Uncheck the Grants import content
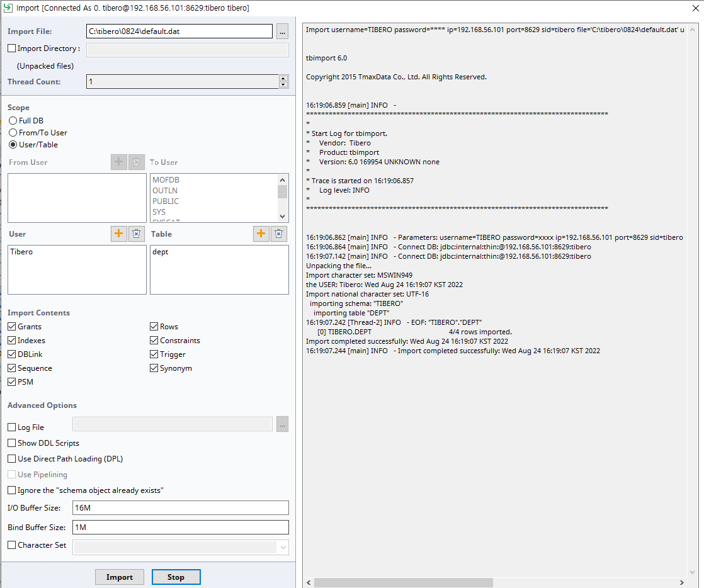Viewport: 704px width, 588px height. [12, 327]
